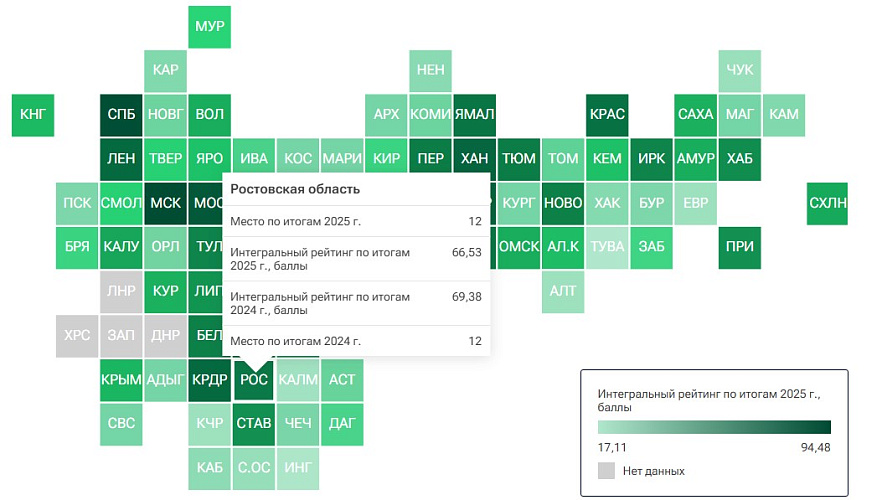Select the МУР region tile
The height and width of the screenshot is (500, 882).
209,26
